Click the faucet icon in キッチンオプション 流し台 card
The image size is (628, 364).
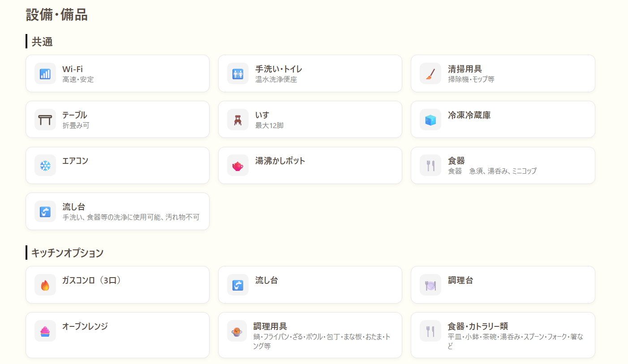[238, 285]
